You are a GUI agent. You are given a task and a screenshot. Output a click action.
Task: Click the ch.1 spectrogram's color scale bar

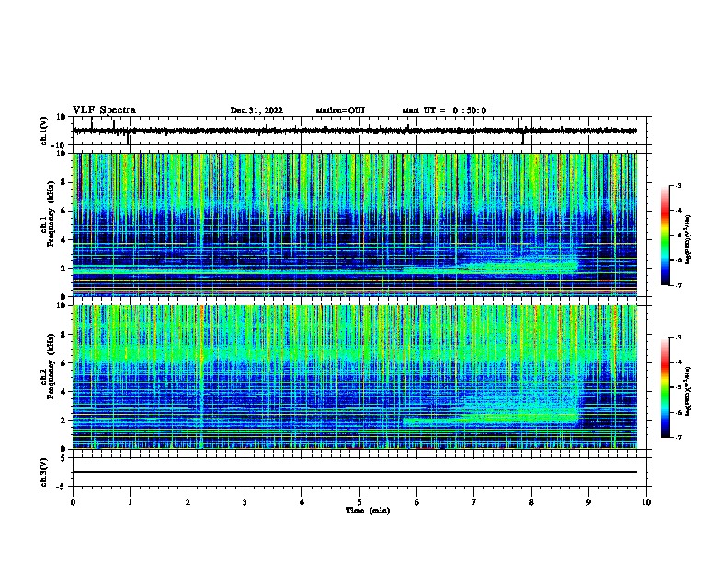(665, 236)
